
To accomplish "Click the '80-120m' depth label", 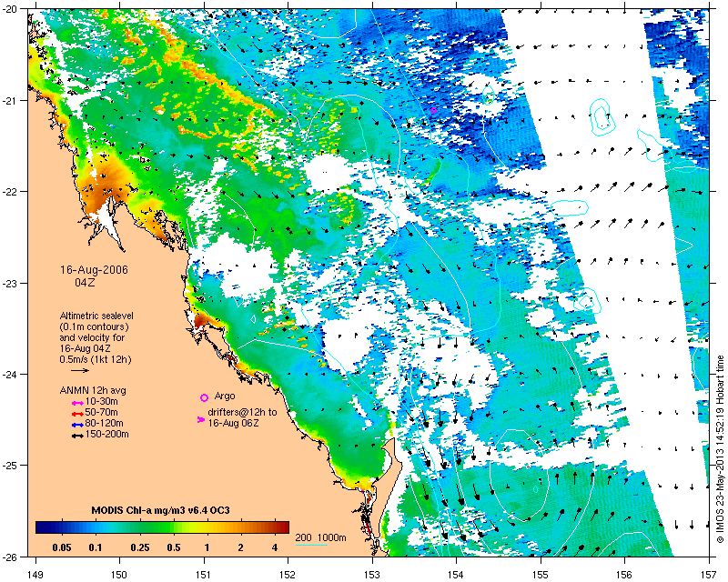I will (105, 423).
